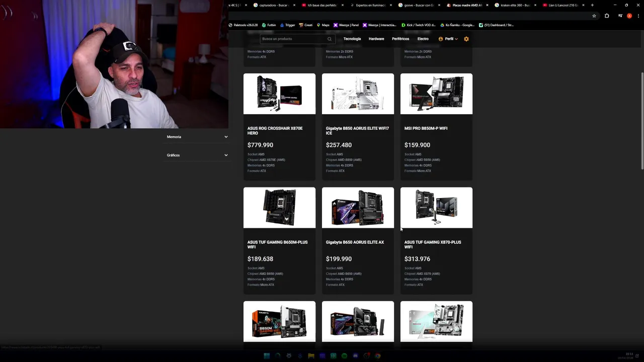The image size is (644, 362).
Task: Close the capturadora search tab
Action: [x=294, y=5]
